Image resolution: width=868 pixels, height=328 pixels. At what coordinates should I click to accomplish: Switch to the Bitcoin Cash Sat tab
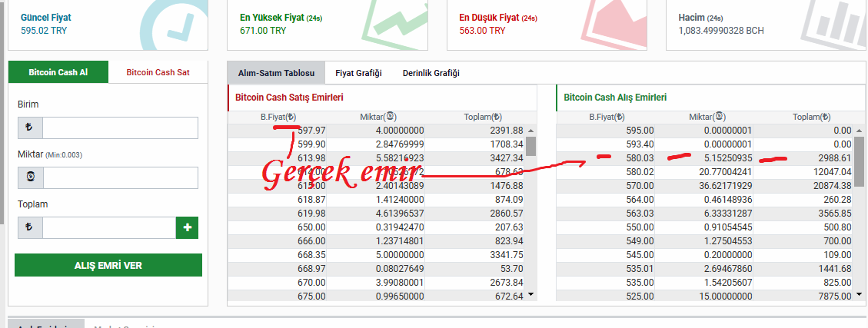(x=158, y=72)
